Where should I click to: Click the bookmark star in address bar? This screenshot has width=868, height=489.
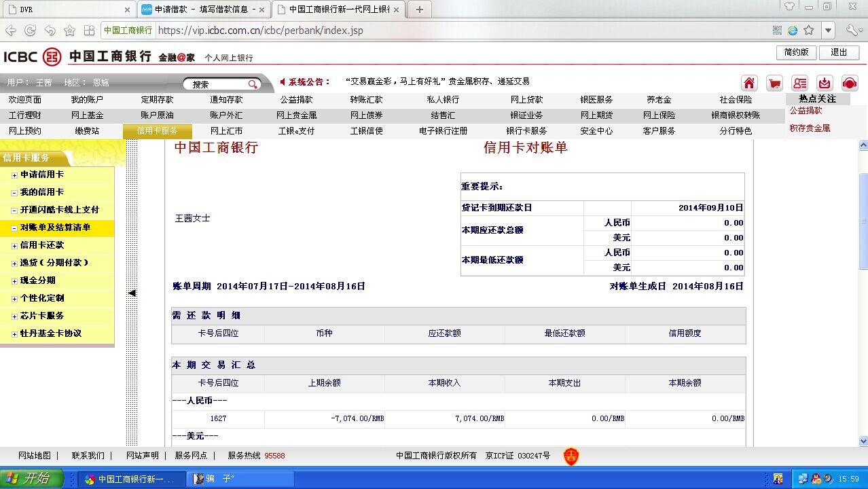pyautogui.click(x=808, y=31)
